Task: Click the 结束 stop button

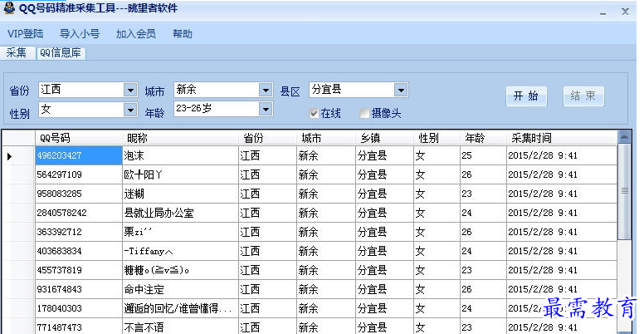Action: tap(583, 96)
